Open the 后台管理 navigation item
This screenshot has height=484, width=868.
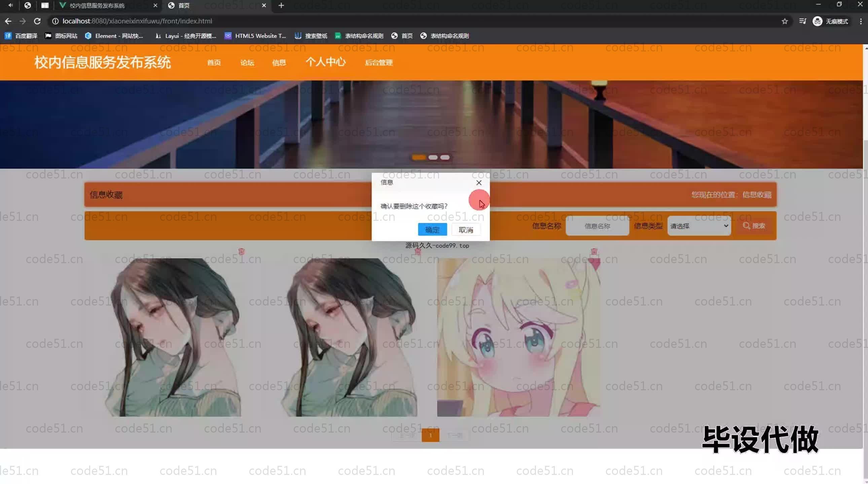click(379, 63)
